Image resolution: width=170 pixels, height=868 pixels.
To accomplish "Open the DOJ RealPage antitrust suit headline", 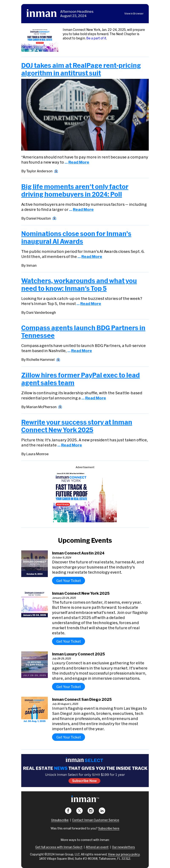I will tap(81, 69).
